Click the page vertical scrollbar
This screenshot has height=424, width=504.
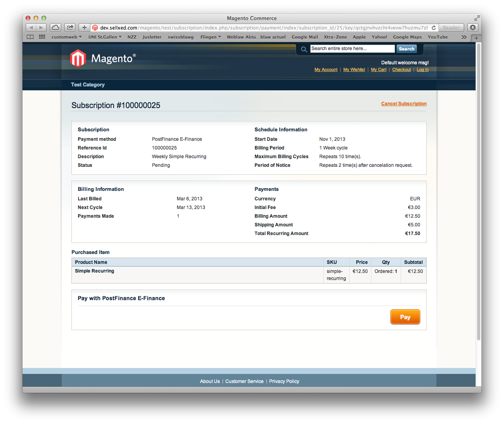point(479,191)
